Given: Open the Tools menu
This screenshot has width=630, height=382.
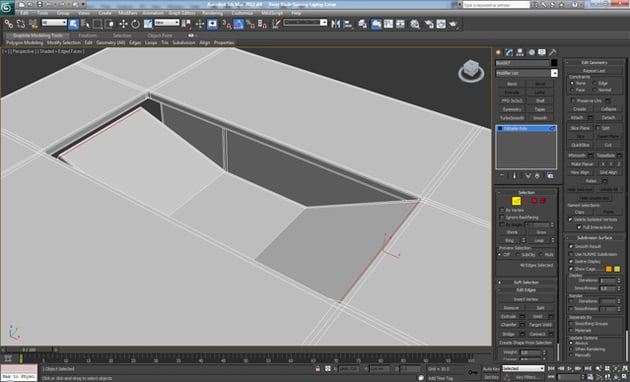Looking at the screenshot, I should (x=43, y=13).
